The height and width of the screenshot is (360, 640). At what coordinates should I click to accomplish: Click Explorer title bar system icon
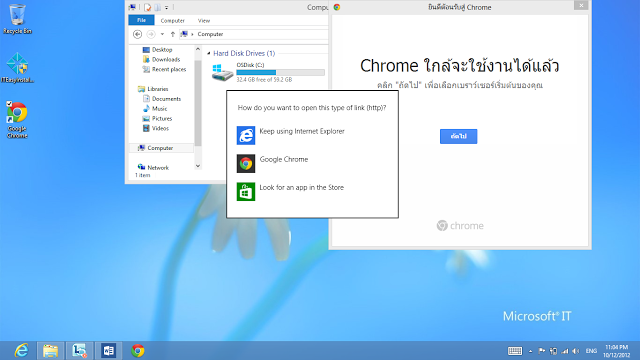pyautogui.click(x=132, y=7)
